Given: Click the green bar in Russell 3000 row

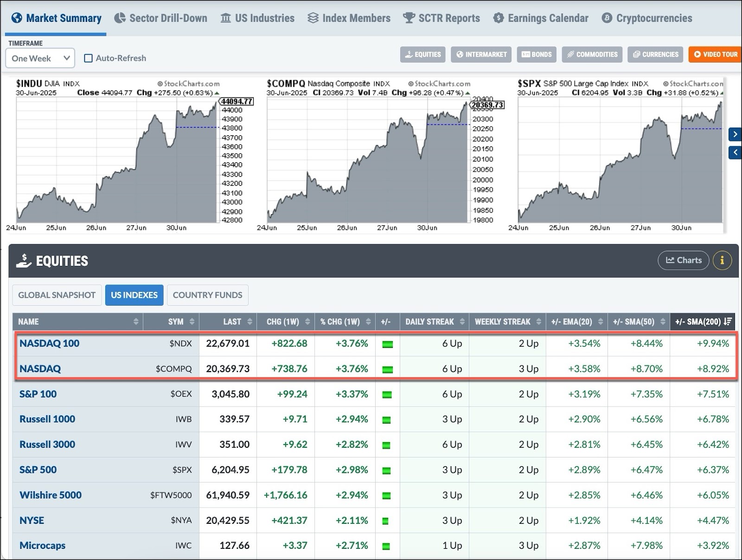Looking at the screenshot, I should pos(386,445).
